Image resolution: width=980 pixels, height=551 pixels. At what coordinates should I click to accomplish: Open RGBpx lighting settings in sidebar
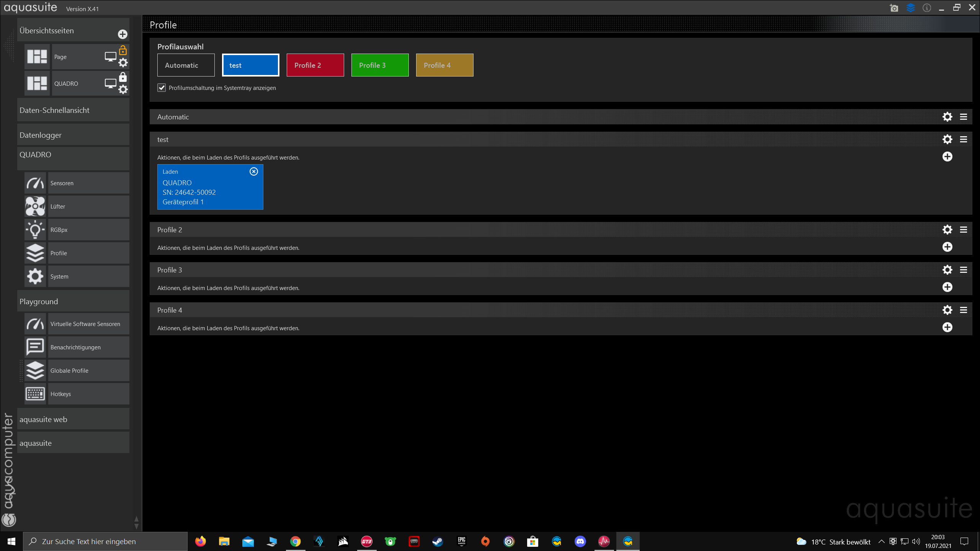59,230
